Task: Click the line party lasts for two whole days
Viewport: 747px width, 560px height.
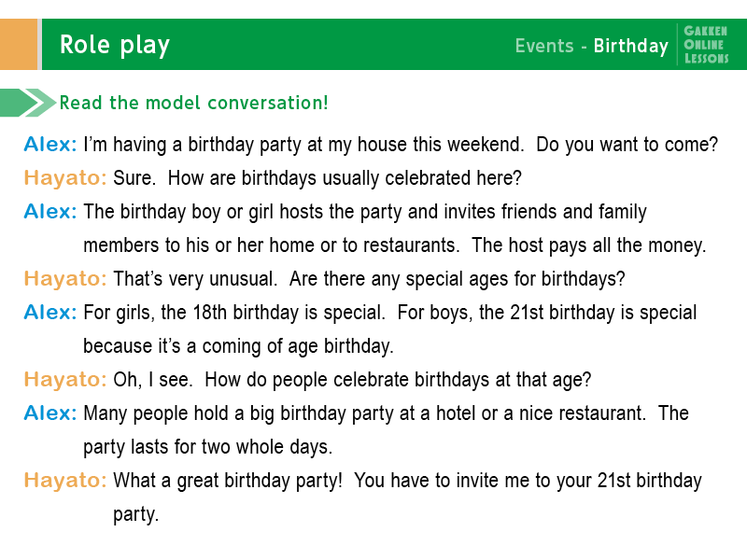Action: tap(207, 448)
